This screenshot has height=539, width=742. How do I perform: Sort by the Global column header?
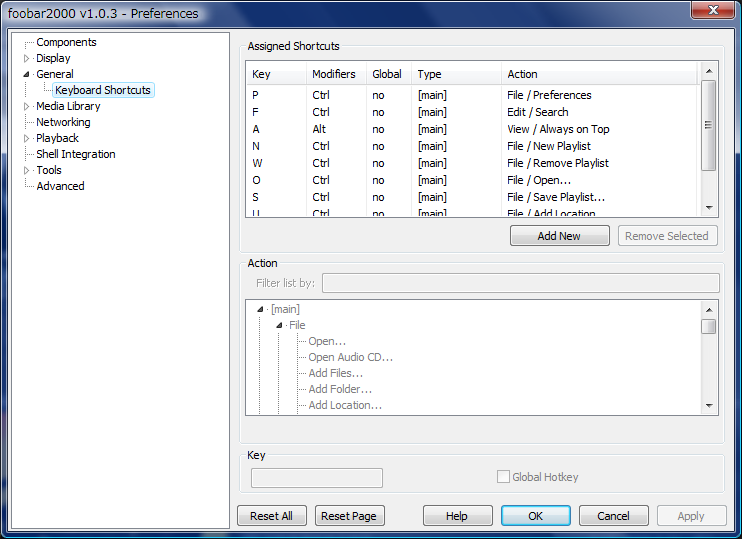coord(389,74)
